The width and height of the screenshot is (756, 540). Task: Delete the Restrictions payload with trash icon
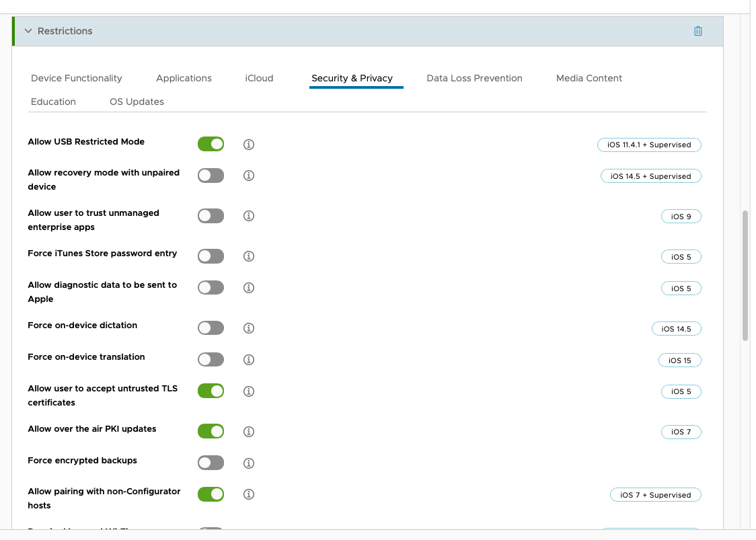tap(698, 31)
